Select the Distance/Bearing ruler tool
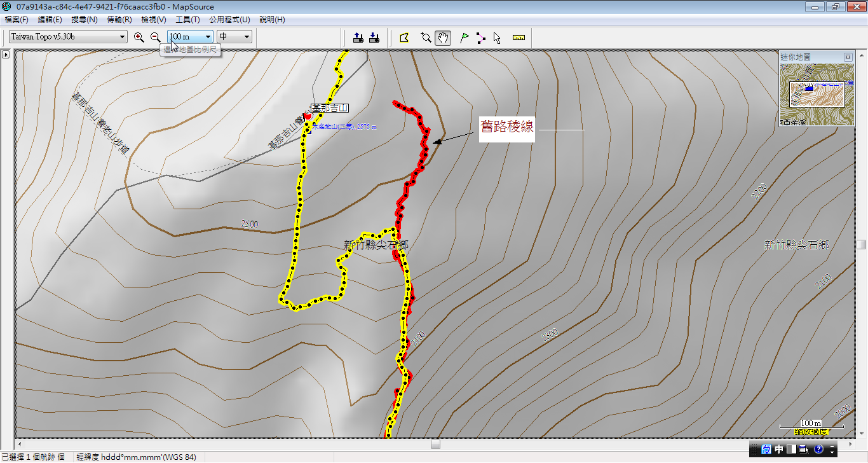 coord(519,38)
